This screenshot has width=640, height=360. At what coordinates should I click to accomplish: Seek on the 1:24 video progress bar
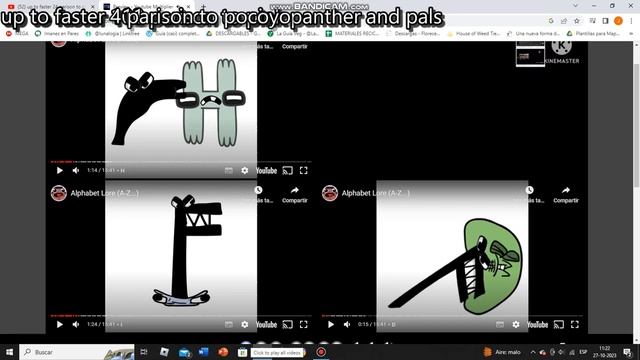181,316
